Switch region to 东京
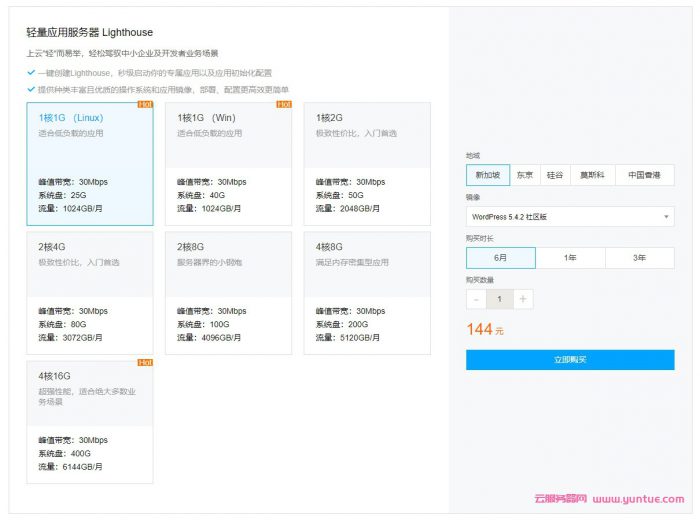This screenshot has width=700, height=520. click(524, 175)
